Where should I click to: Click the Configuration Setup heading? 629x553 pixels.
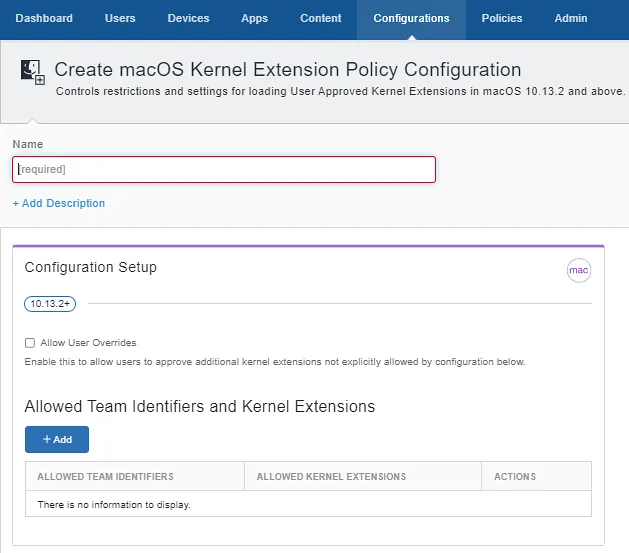coord(91,267)
